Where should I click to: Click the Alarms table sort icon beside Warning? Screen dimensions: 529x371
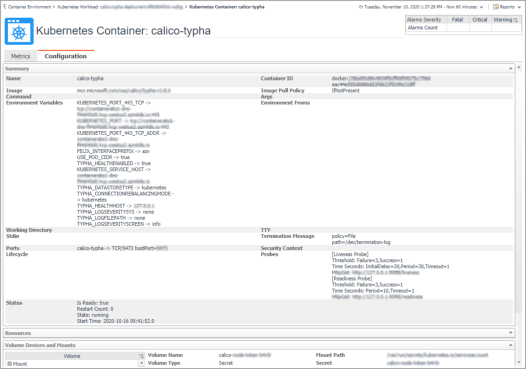(516, 20)
